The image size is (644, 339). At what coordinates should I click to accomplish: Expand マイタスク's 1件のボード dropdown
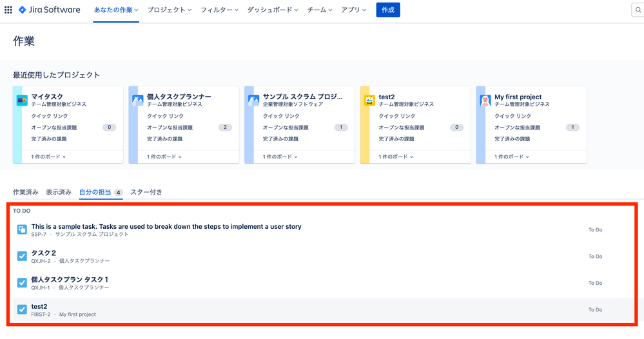48,157
